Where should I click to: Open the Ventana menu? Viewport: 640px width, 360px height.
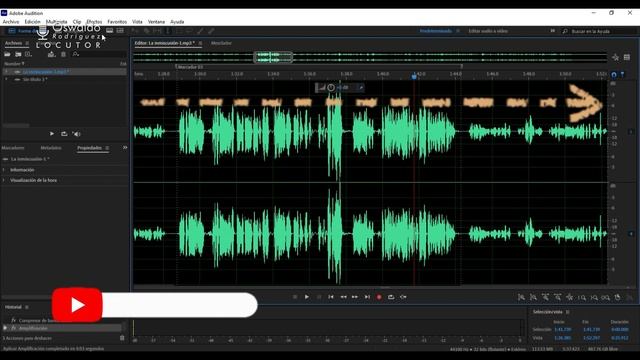[156, 22]
